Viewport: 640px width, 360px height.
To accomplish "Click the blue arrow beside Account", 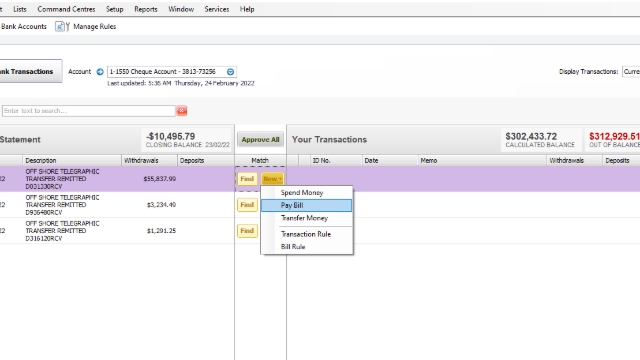I will pyautogui.click(x=100, y=72).
